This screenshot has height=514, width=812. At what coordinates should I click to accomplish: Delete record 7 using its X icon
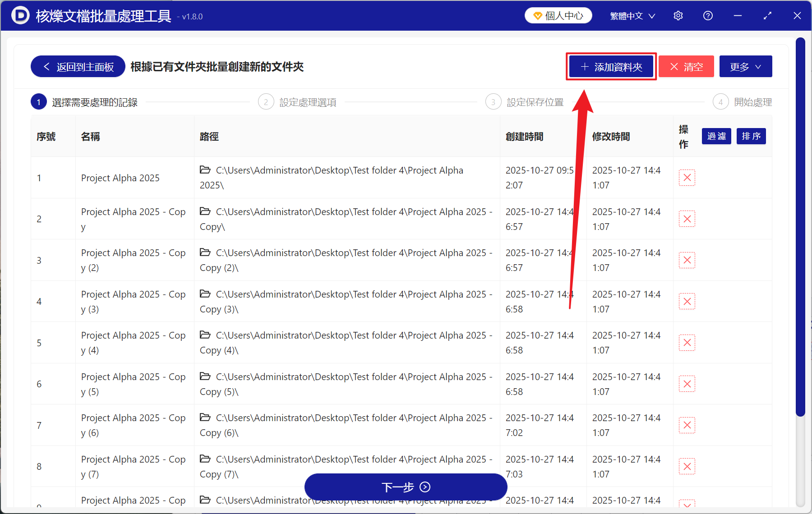click(x=687, y=425)
